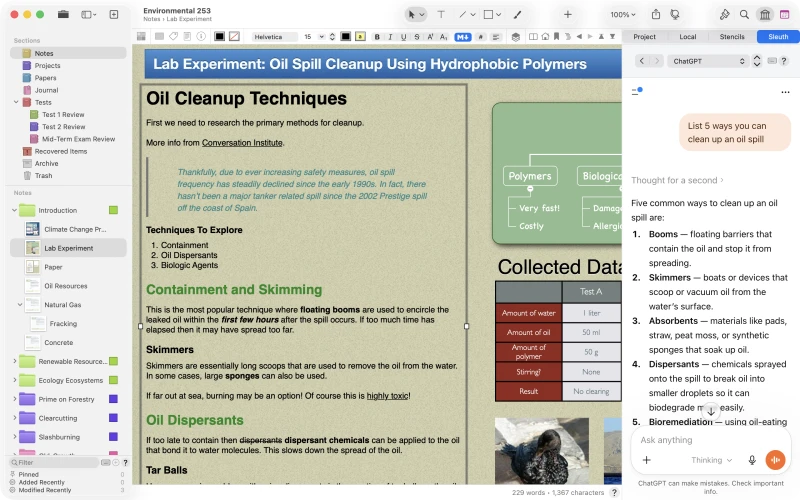
Task: Choose the line drawing tool
Action: [x=462, y=14]
